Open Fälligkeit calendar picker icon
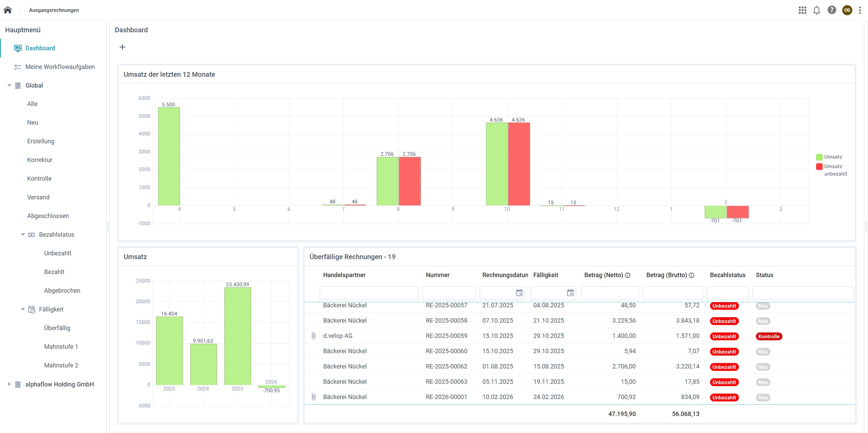This screenshot has width=868, height=433. [x=570, y=293]
